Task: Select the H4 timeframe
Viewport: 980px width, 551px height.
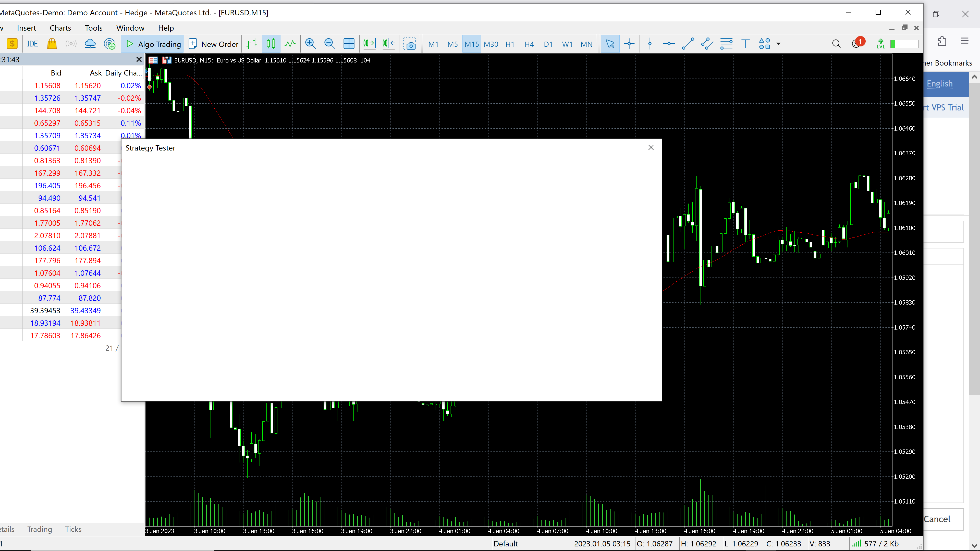Action: coord(529,44)
